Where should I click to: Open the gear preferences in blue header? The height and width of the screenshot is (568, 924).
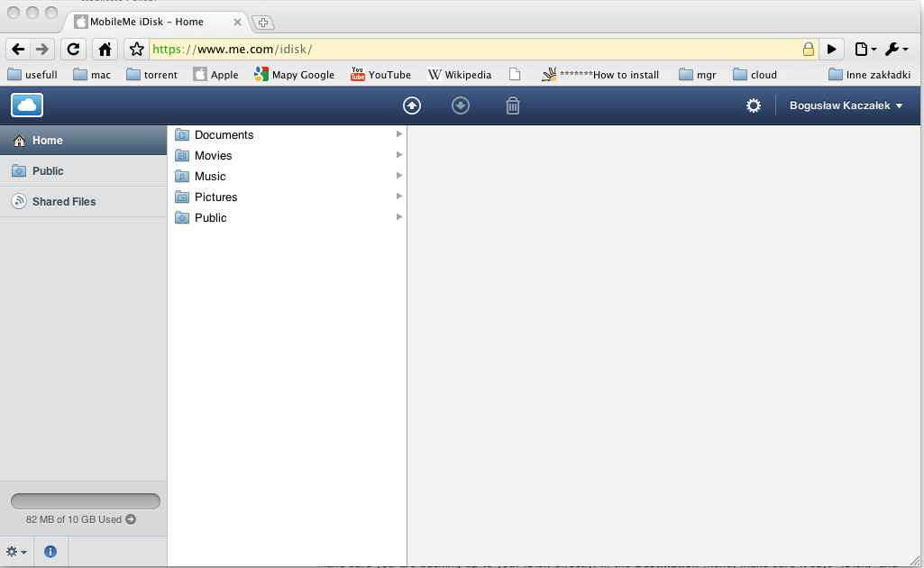pos(753,105)
